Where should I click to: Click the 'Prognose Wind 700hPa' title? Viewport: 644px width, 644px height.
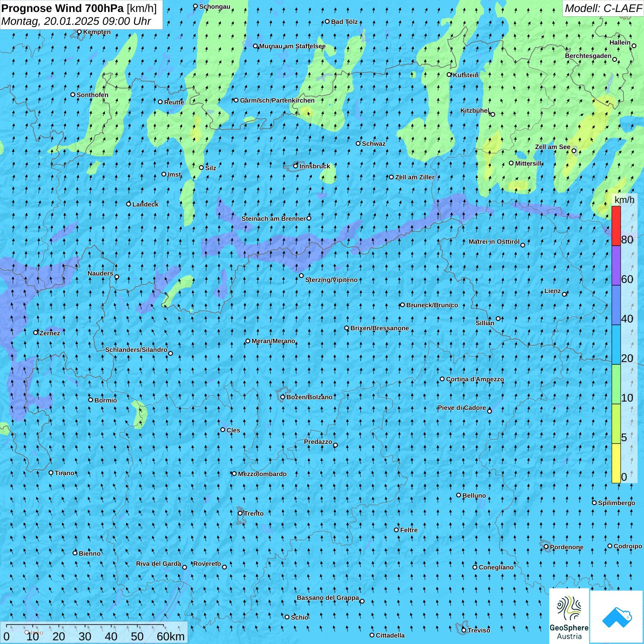(x=63, y=8)
